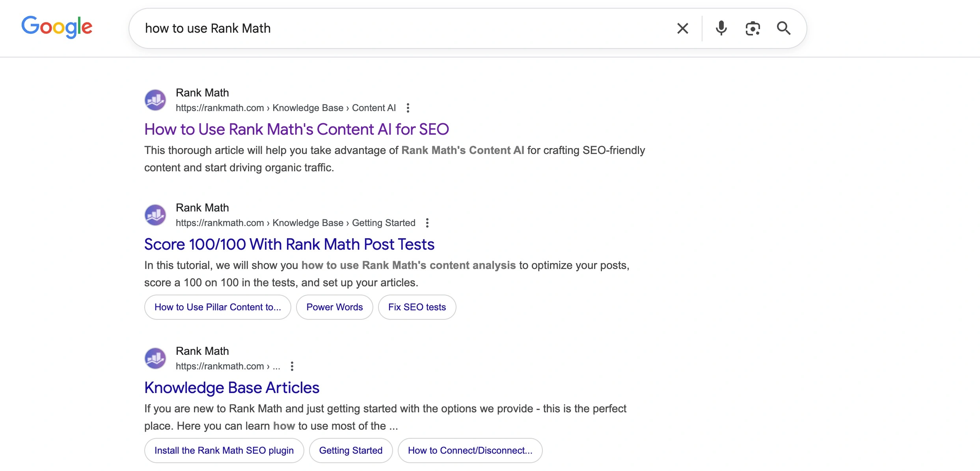The image size is (980, 471).
Task: Open three-dot menu for Knowledge Base Articles result
Action: tap(292, 366)
